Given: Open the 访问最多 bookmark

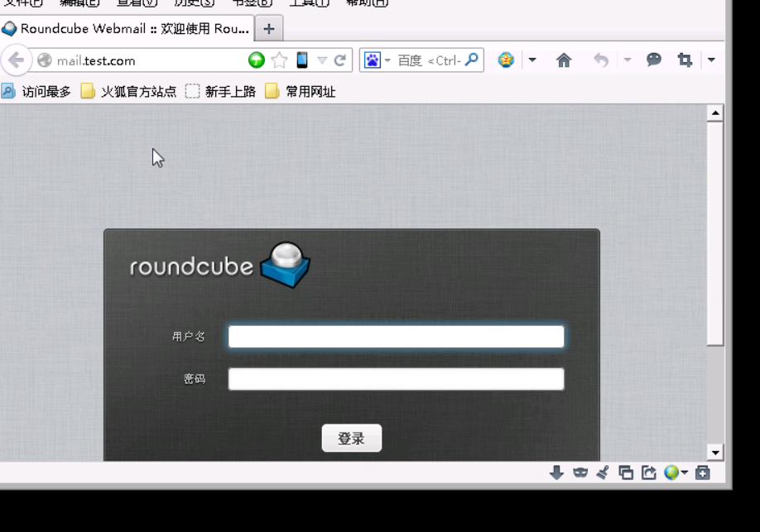Looking at the screenshot, I should (x=36, y=91).
